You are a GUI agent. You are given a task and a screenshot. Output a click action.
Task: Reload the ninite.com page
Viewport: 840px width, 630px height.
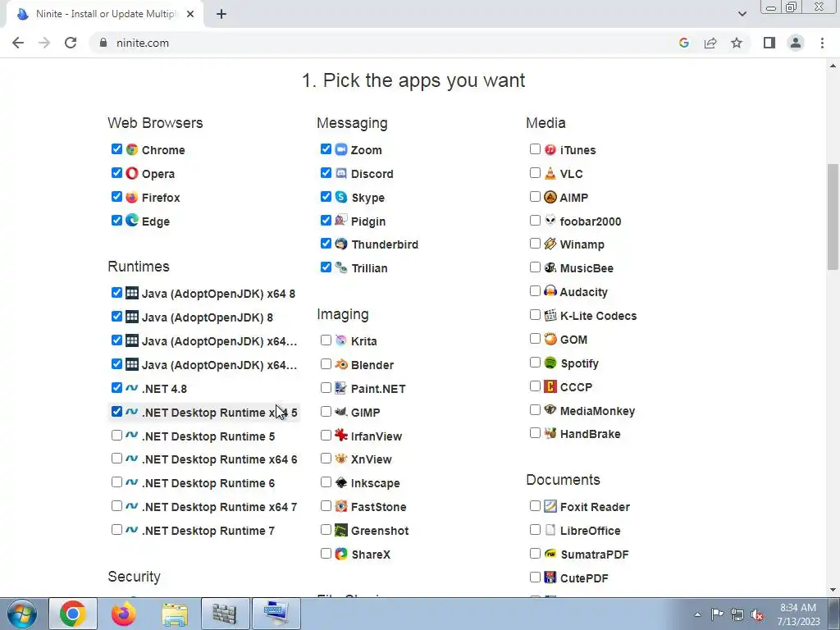[x=71, y=43]
